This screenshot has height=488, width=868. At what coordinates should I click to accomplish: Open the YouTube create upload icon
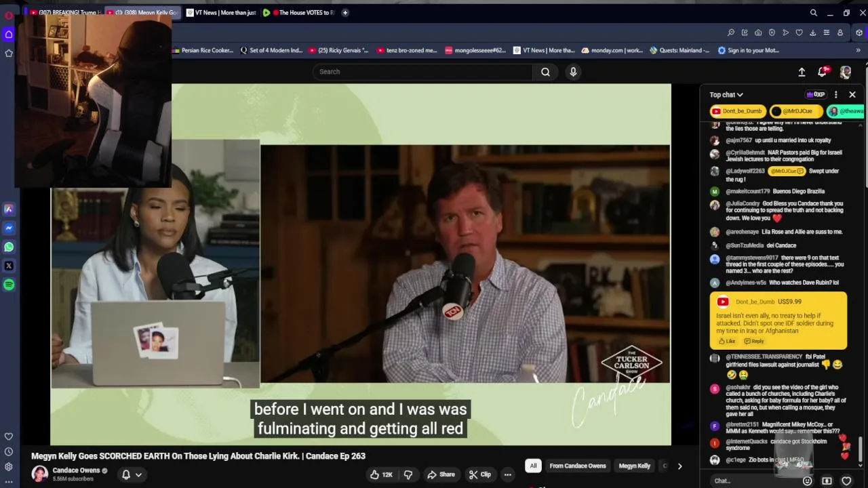point(802,72)
